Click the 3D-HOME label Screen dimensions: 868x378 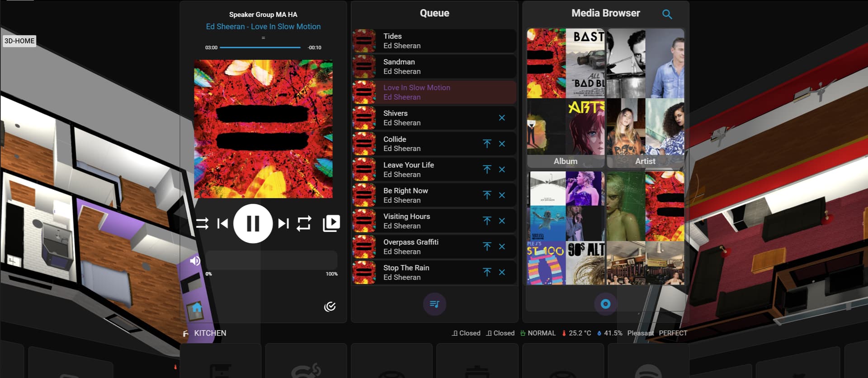19,41
